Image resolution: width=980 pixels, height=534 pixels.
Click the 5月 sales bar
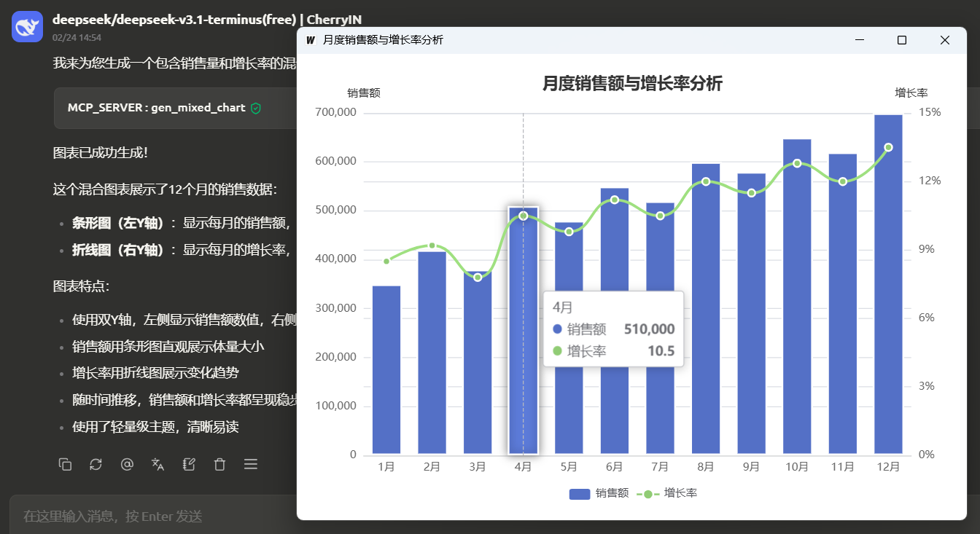569,338
